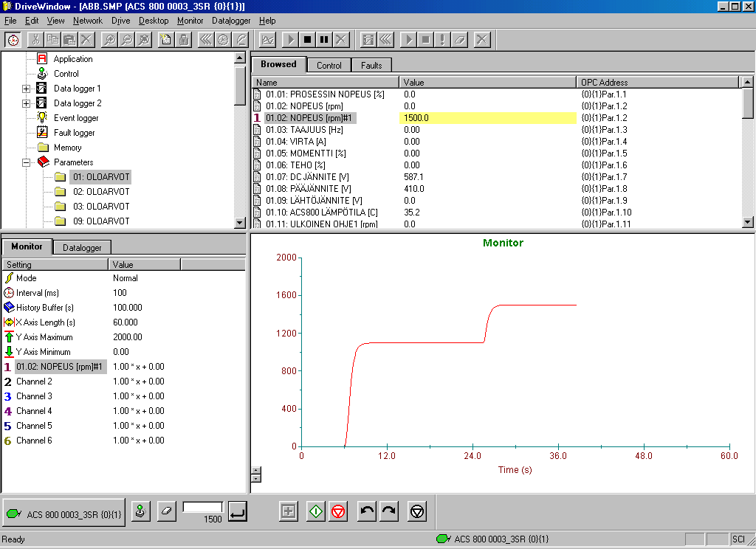Click the Event logger lightbulb icon
Image resolution: width=756 pixels, height=549 pixels.
tap(42, 117)
